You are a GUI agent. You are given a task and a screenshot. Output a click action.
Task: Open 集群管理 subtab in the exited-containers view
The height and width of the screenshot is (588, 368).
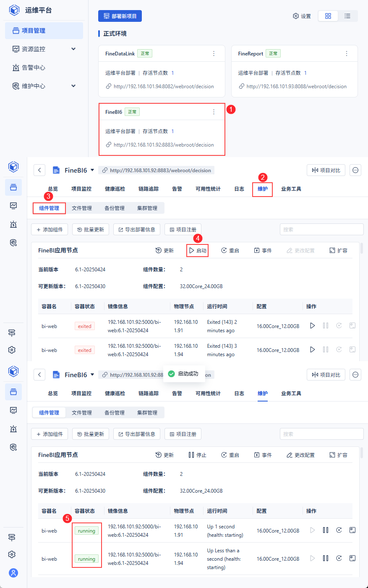point(147,208)
